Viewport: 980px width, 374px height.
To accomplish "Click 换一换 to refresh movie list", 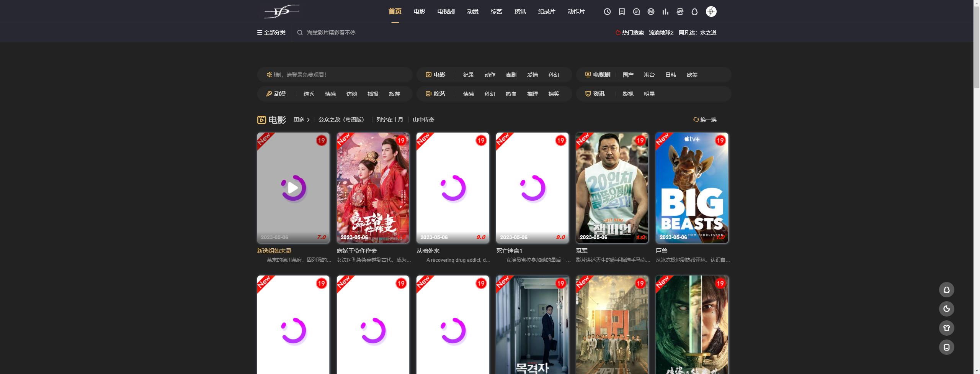I will point(705,120).
